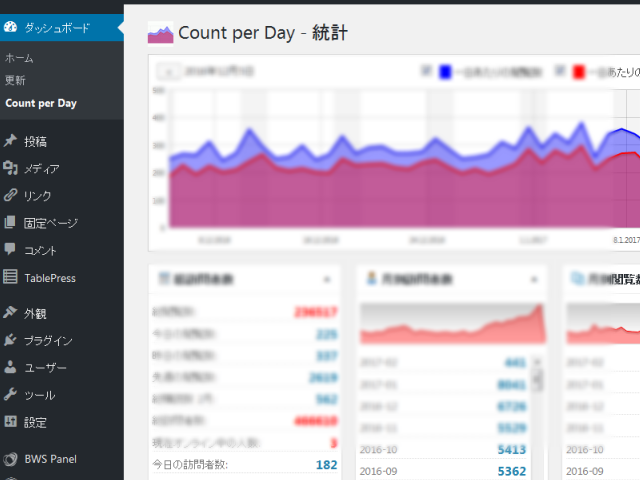Click the Count per Day - 統計 page heading
Screen dimensions: 640x480
point(263,33)
